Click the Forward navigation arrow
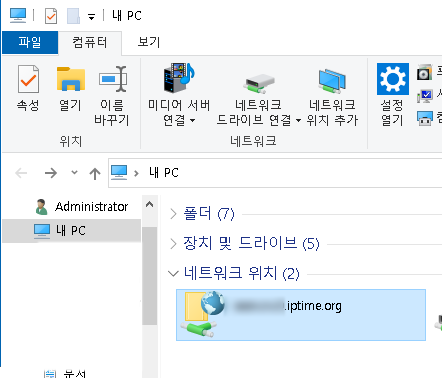Image resolution: width=442 pixels, height=378 pixels. [x=51, y=173]
